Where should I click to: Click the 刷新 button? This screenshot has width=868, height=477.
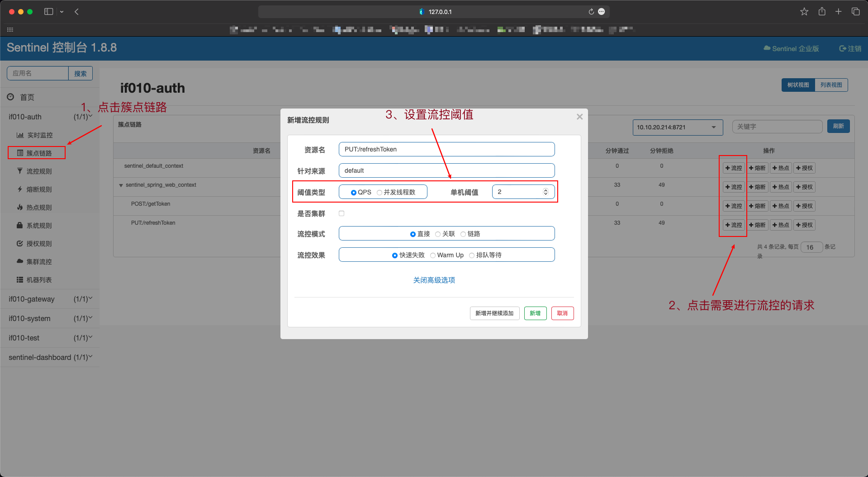[x=838, y=126]
